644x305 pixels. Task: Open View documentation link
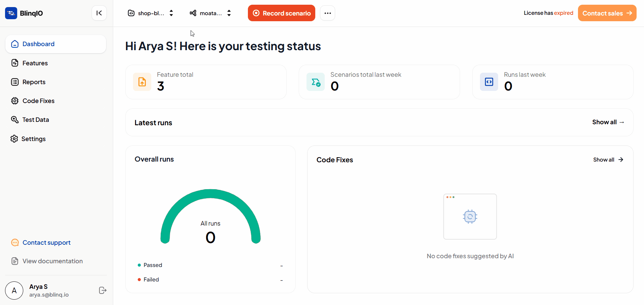click(53, 261)
